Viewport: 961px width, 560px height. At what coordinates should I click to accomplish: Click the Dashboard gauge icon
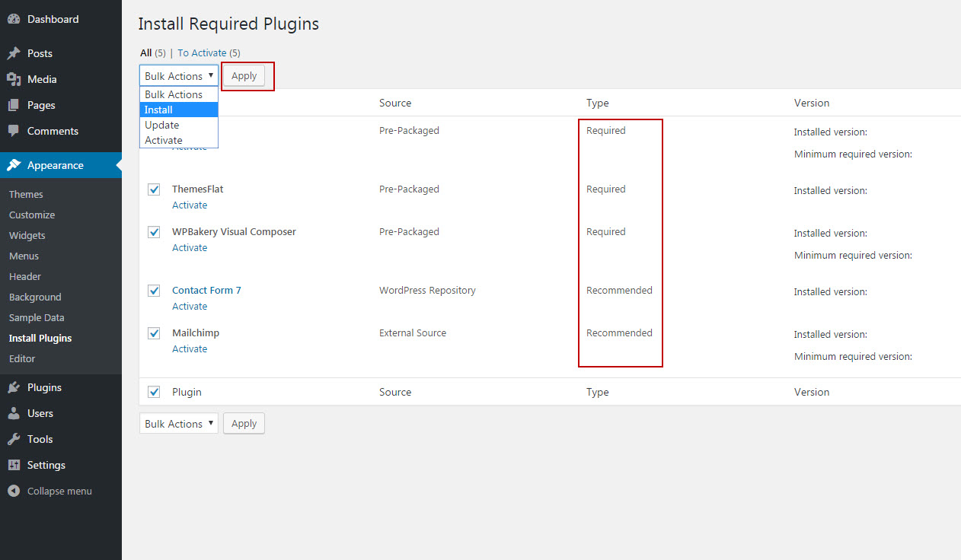[x=14, y=19]
